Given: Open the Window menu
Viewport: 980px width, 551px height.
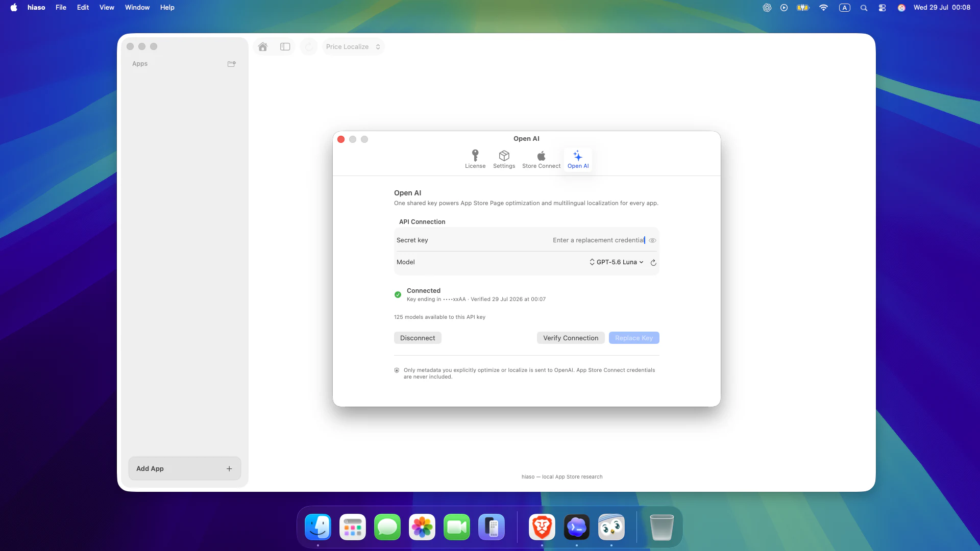Looking at the screenshot, I should click(137, 7).
